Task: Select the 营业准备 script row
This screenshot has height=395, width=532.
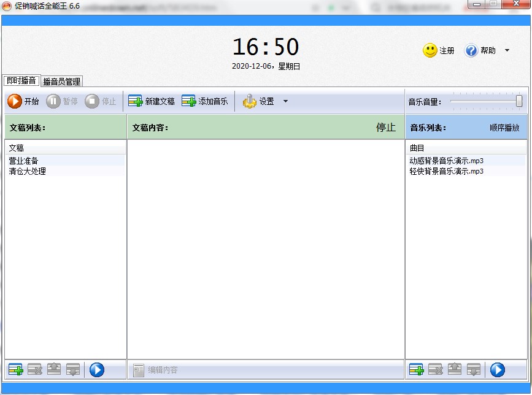Action: tap(65, 160)
